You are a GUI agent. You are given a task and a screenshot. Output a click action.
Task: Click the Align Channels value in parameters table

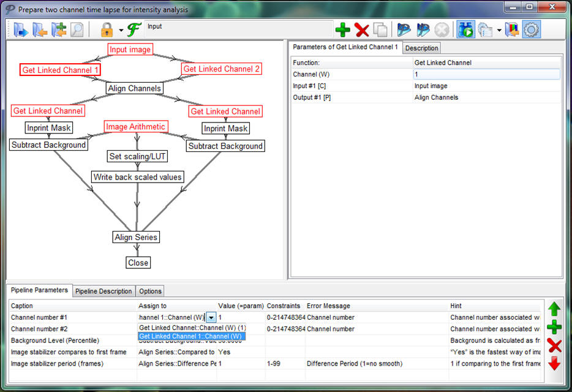tap(436, 97)
